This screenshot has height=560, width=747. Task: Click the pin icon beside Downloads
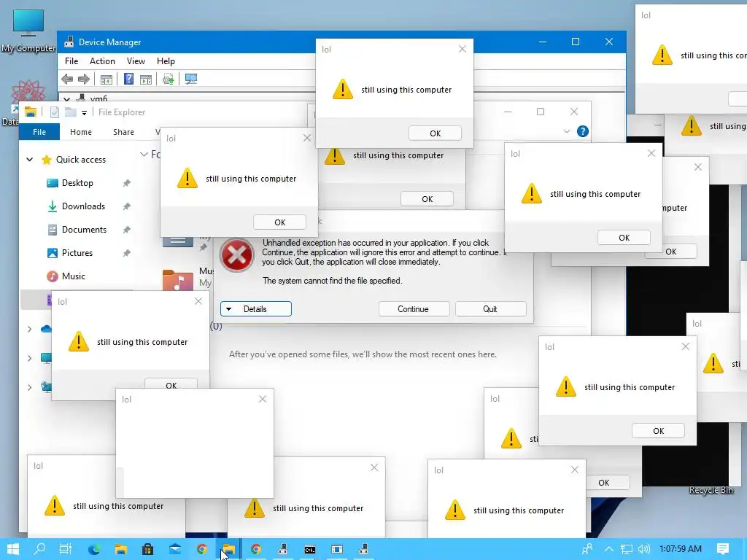127,206
